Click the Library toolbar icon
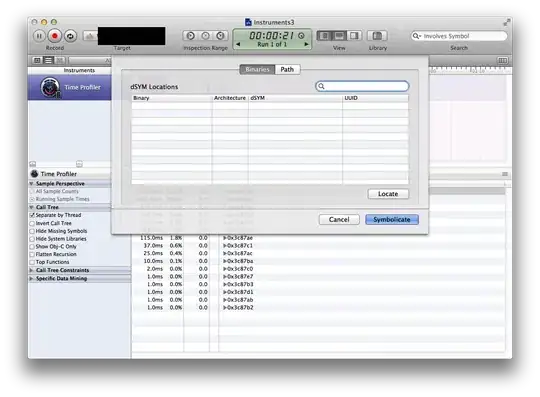The image size is (540, 397). (377, 35)
